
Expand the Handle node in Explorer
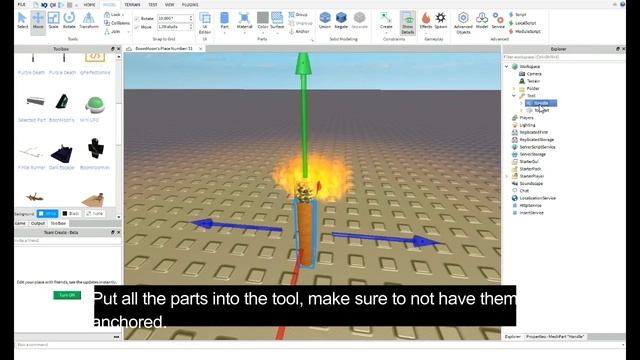pos(521,103)
